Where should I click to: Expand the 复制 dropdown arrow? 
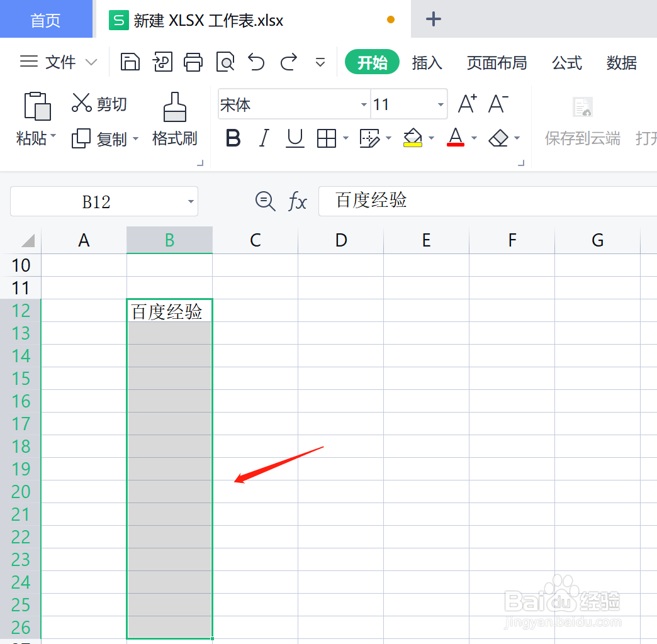pos(135,138)
